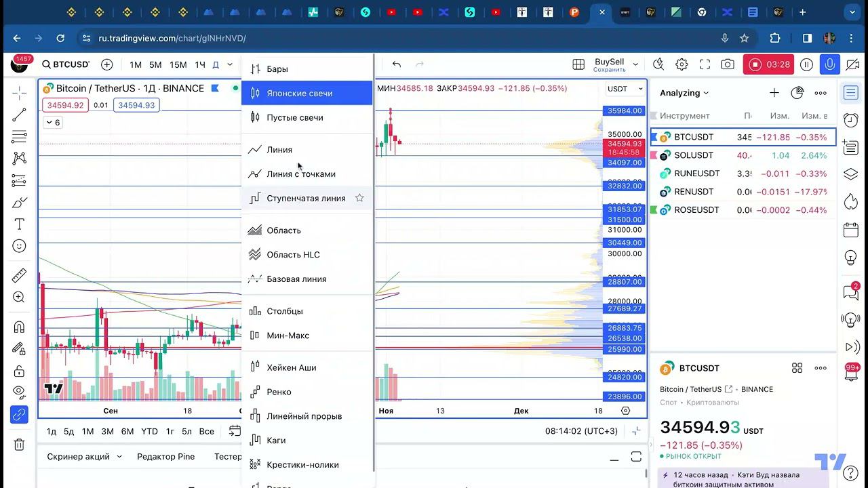Select Хейкен Аши chart type
Image resolution: width=868 pixels, height=488 pixels.
pyautogui.click(x=307, y=367)
